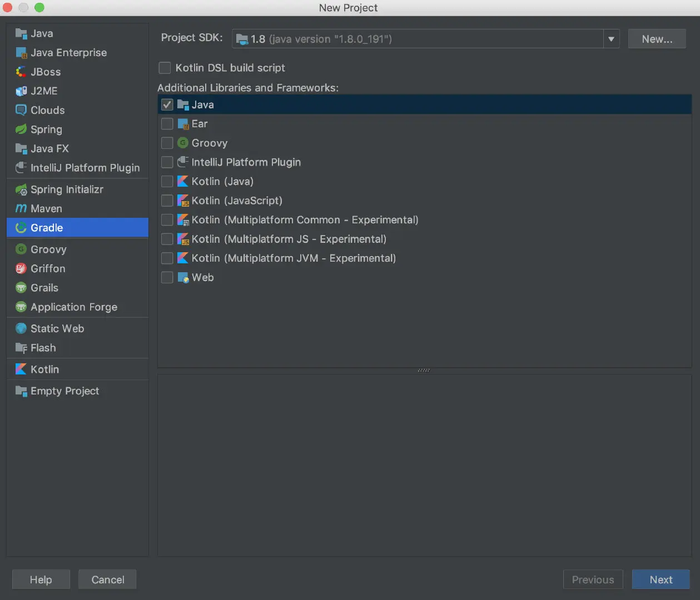This screenshot has width=700, height=600.
Task: Select the Maven 'm' icon
Action: 21,208
